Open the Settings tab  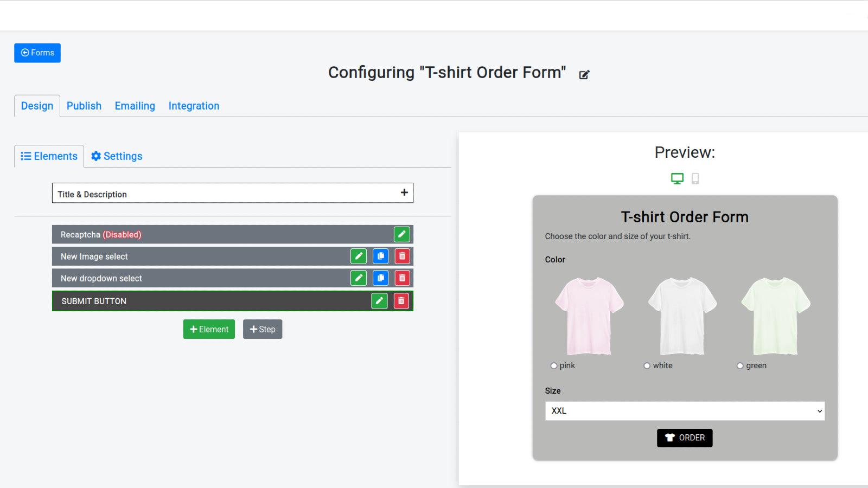[116, 156]
